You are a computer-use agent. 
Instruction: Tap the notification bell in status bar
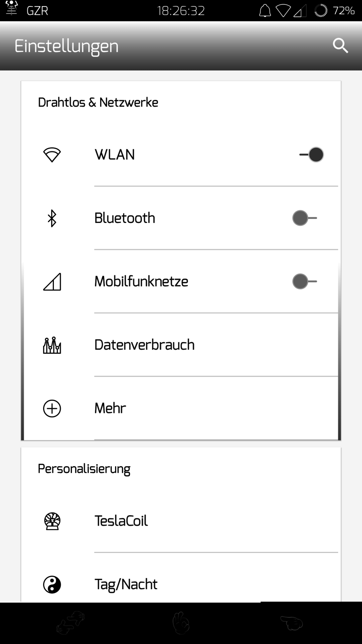(x=265, y=11)
